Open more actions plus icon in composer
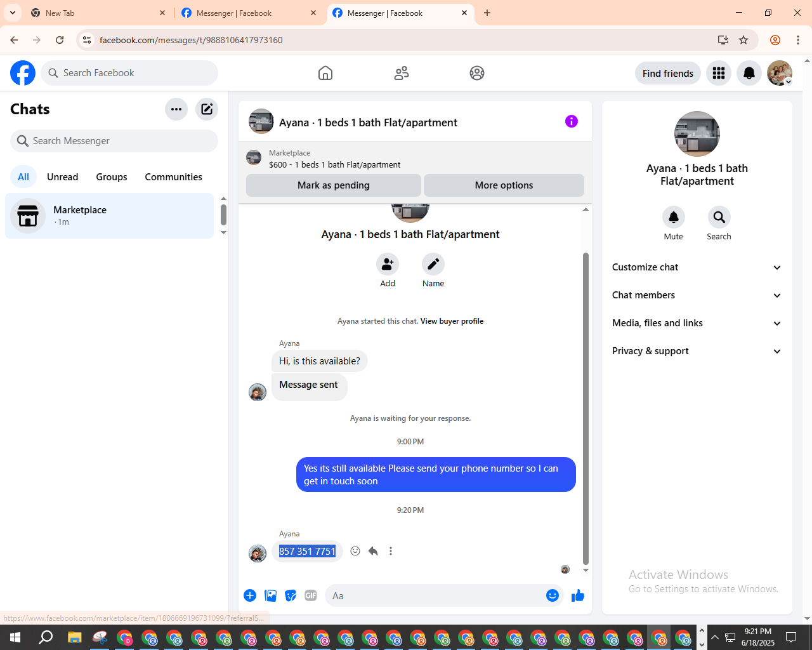812x650 pixels. point(250,595)
